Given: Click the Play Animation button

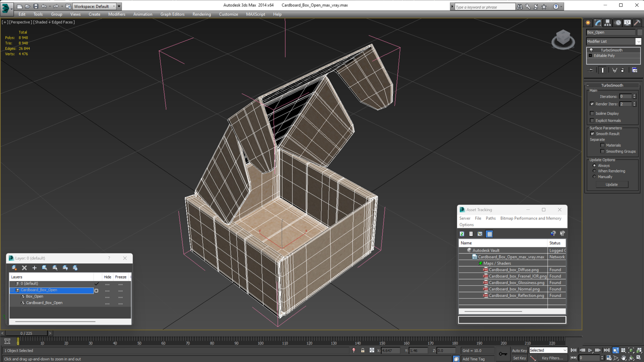Looking at the screenshot, I should click(590, 350).
